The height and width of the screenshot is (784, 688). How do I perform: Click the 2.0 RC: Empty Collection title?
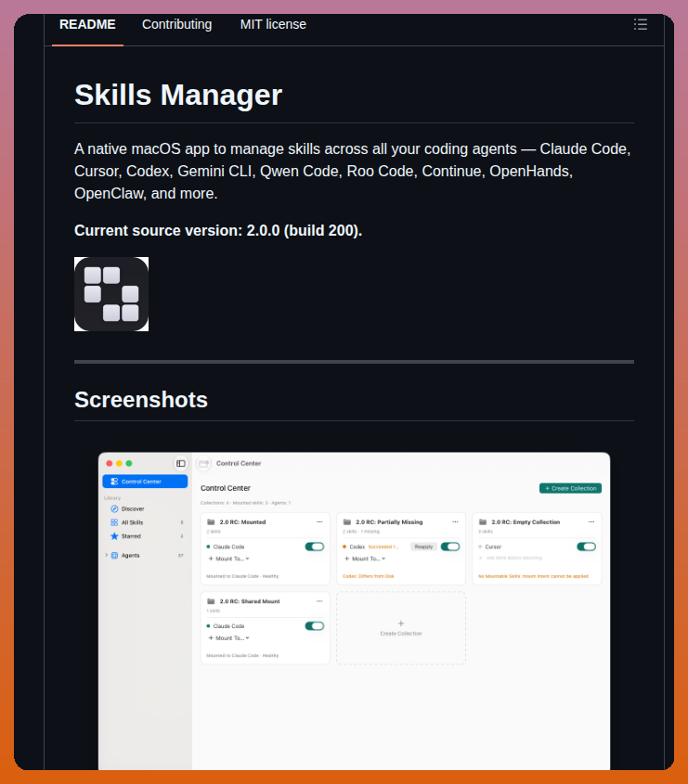coord(526,522)
